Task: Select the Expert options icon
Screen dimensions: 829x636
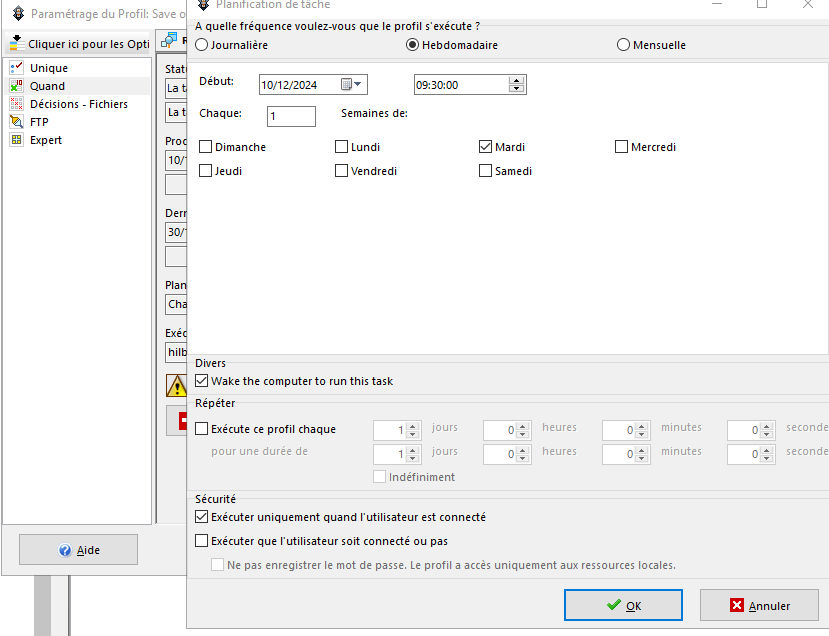Action: pyautogui.click(x=16, y=140)
